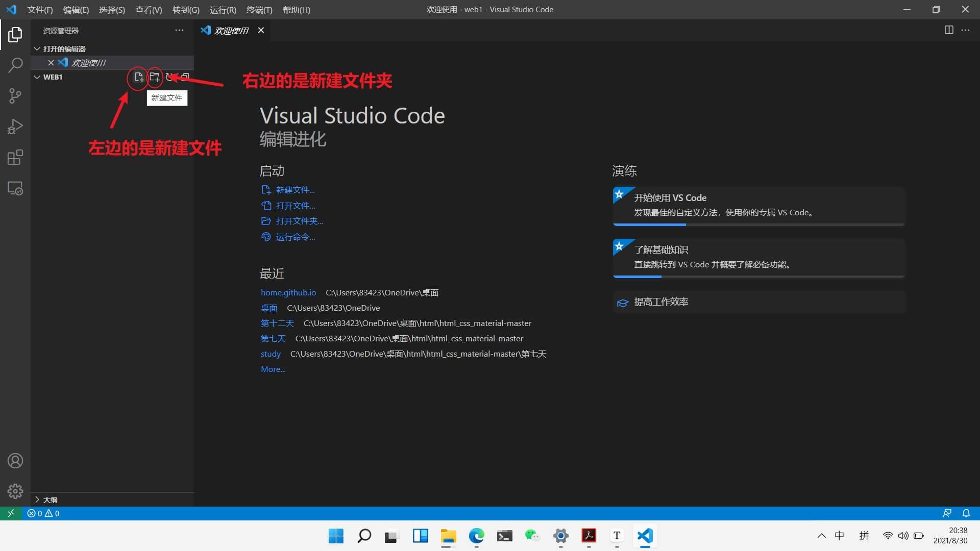
Task: Open the explorer panel more actions ellipsis
Action: pyautogui.click(x=179, y=31)
